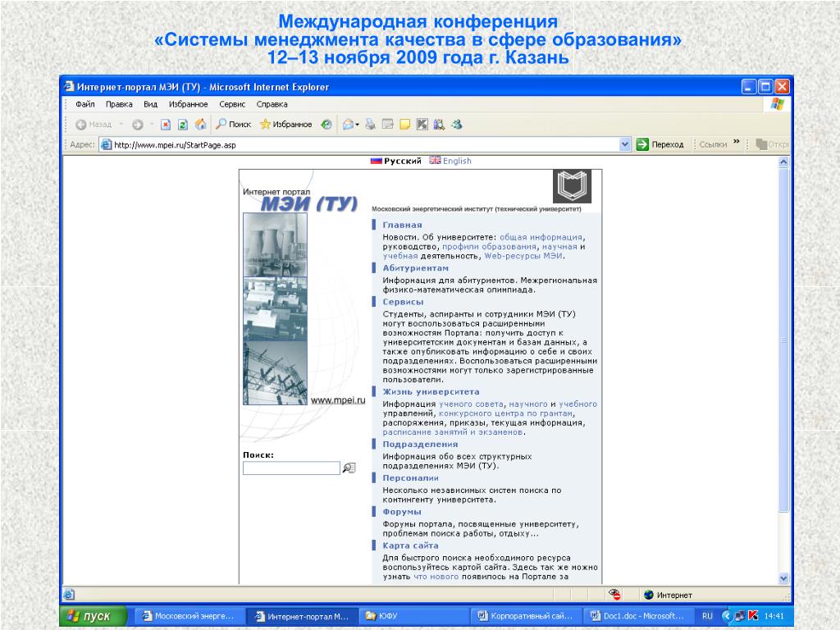This screenshot has height=630, width=840.
Task: Click the power line pylons photo thumbnail
Action: tap(275, 373)
